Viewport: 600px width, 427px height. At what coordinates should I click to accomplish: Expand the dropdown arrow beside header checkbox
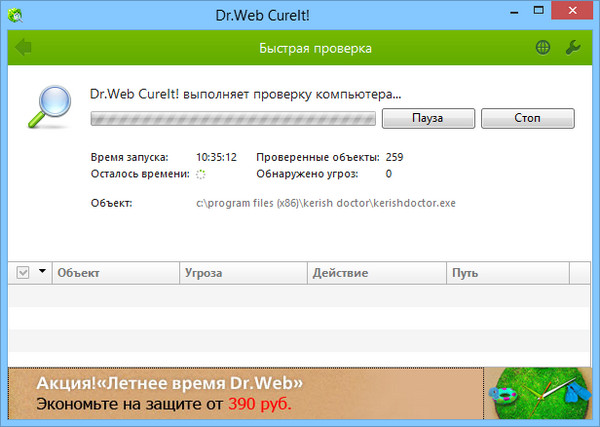[x=42, y=271]
